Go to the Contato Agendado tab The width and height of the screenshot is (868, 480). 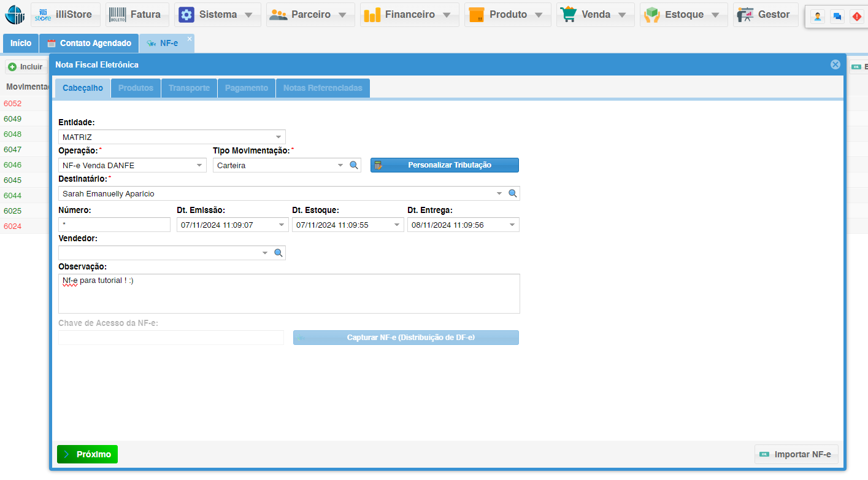[x=89, y=44]
